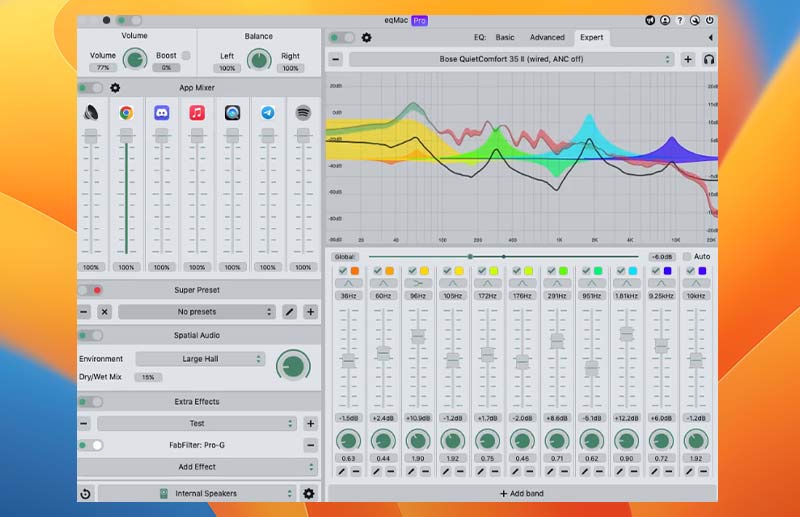Toggle the Spatial Audio switch
This screenshot has width=800, height=517.
click(91, 335)
